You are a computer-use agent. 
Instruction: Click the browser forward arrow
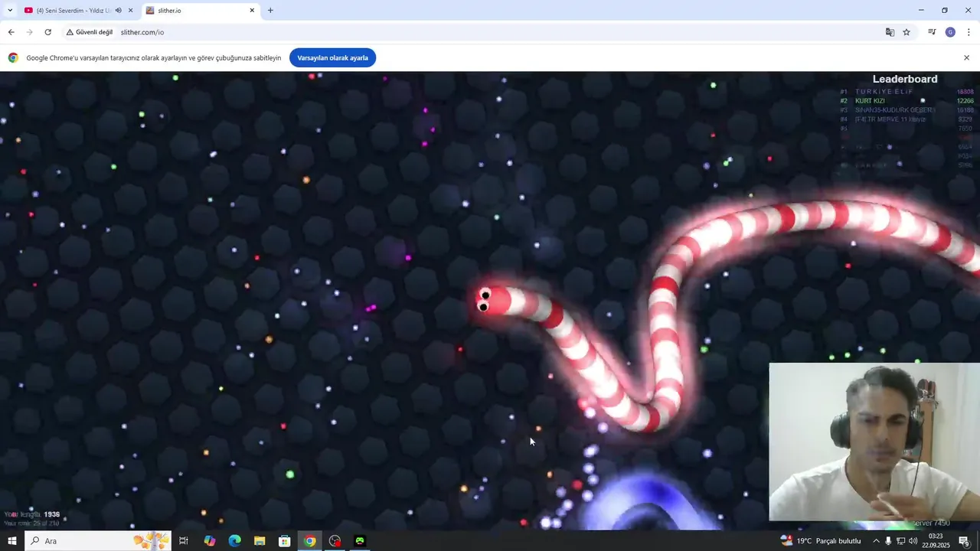[x=29, y=32]
